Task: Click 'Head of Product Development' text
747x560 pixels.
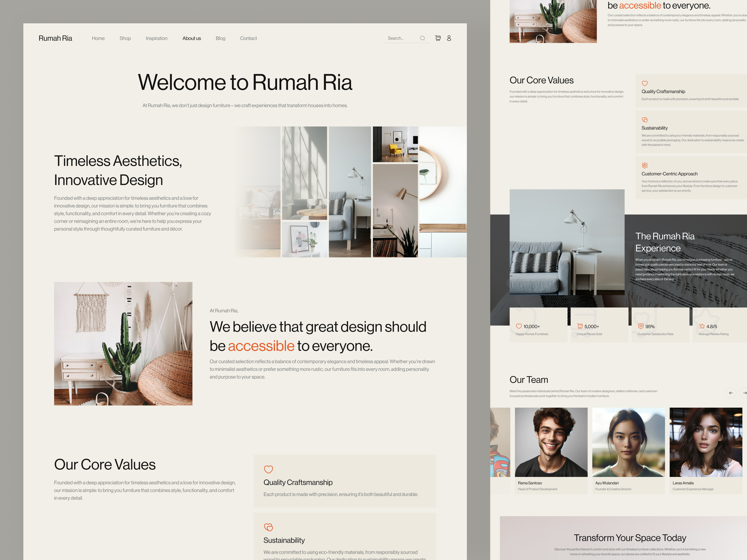Action: click(538, 489)
